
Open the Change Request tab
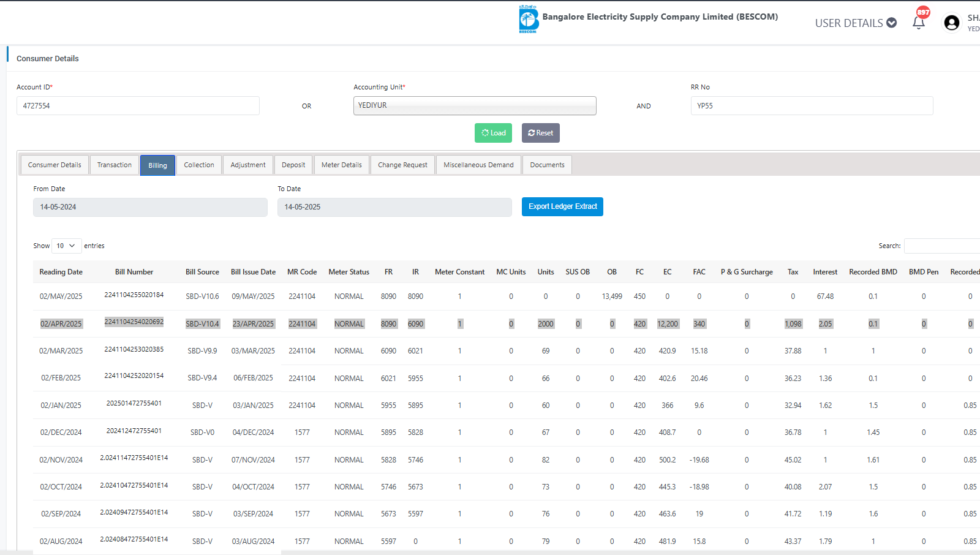402,165
